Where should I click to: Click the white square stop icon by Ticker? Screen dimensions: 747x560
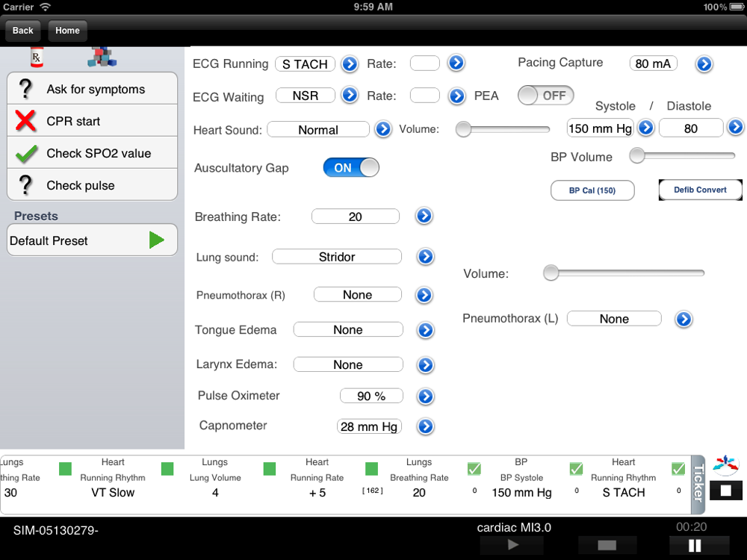click(725, 491)
